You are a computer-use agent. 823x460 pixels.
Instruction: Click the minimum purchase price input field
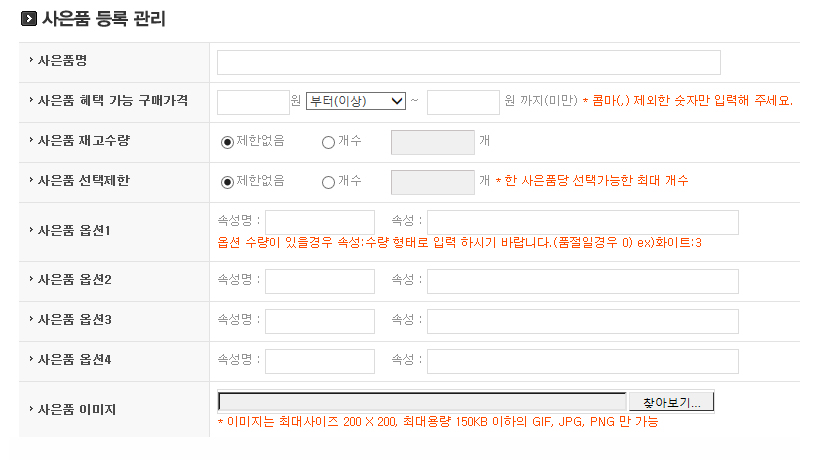253,102
